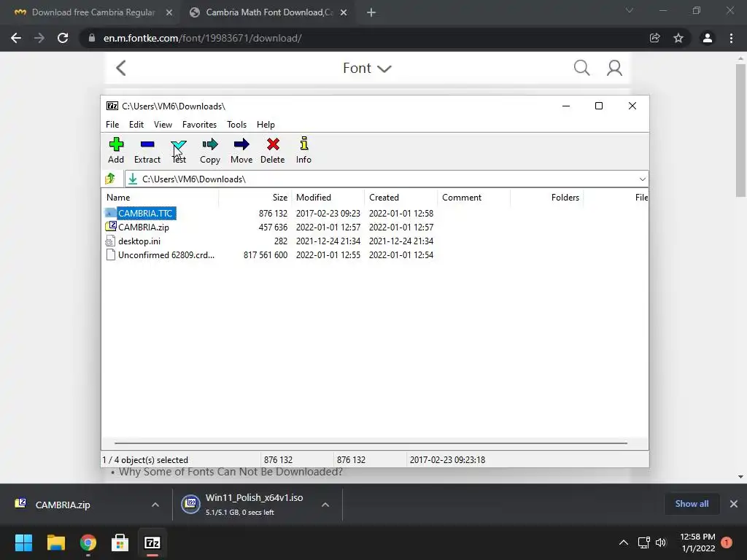Image resolution: width=747 pixels, height=560 pixels.
Task: Select the desktop.ini file name
Action: pos(139,241)
